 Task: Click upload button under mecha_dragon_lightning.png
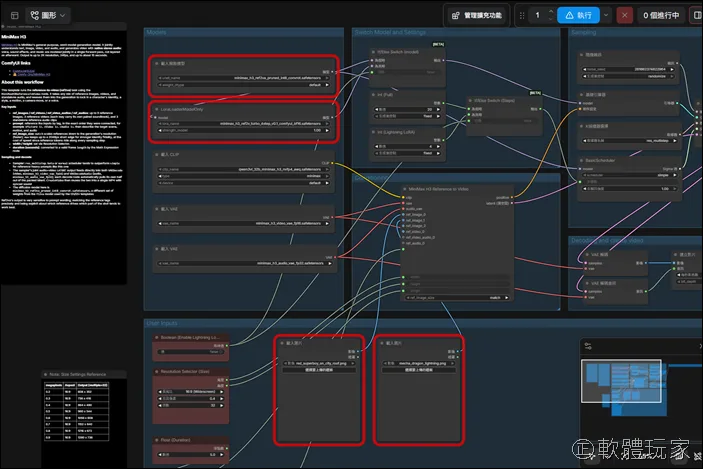pyautogui.click(x=419, y=370)
